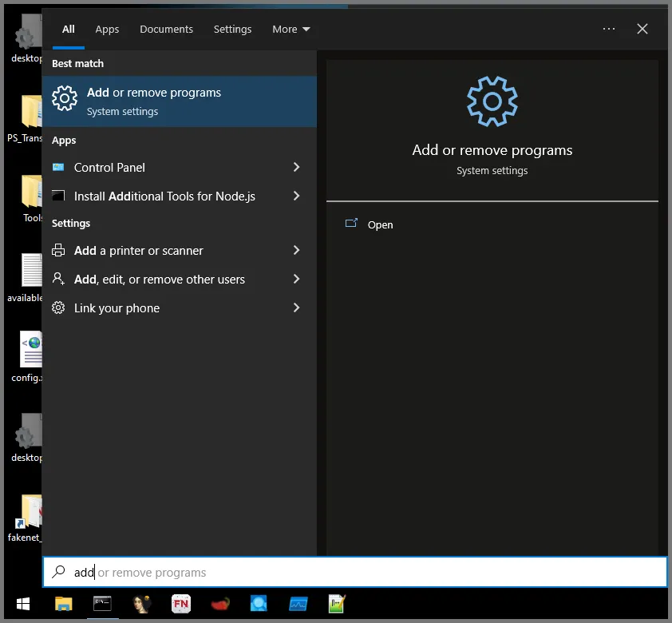The height and width of the screenshot is (623, 672).
Task: Open the red chili pepper taskbar app
Action: tap(220, 604)
